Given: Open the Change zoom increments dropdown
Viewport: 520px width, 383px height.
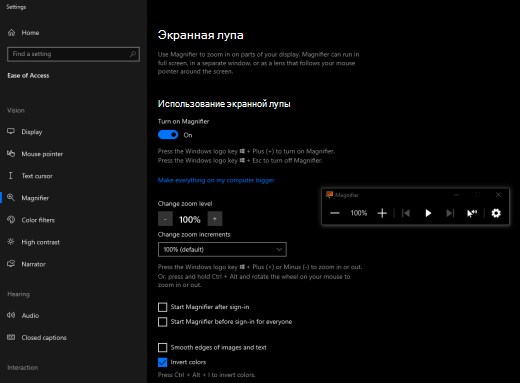Looking at the screenshot, I should point(222,249).
